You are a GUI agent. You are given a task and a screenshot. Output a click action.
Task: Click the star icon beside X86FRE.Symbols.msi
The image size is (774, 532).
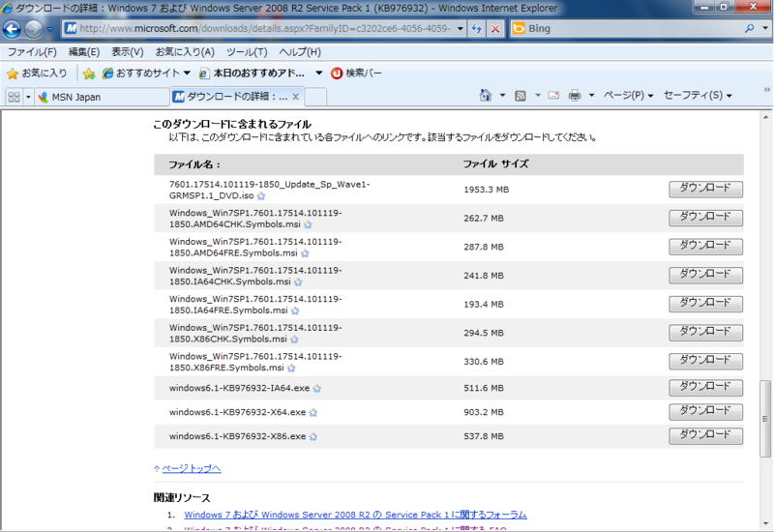click(x=291, y=368)
